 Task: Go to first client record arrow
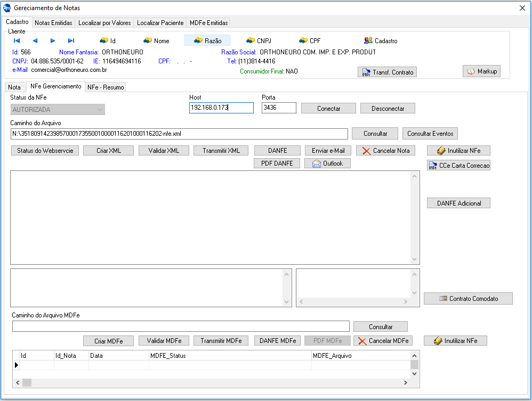coord(17,40)
